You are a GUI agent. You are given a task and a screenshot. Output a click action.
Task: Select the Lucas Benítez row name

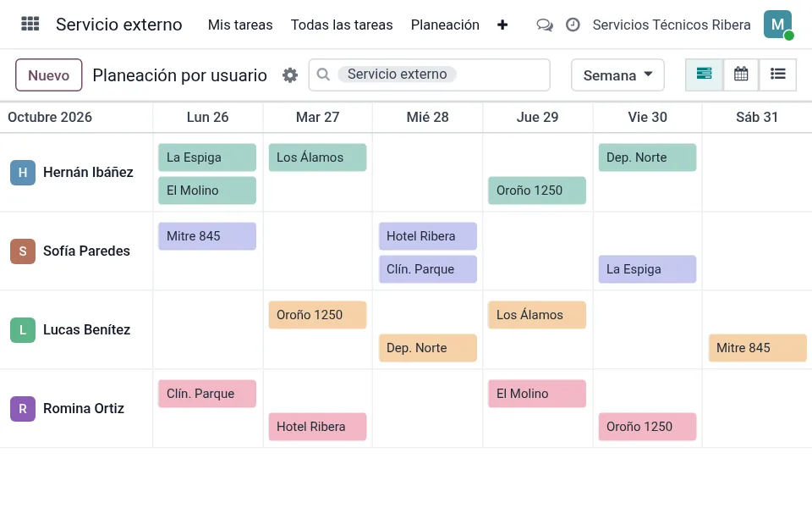86,329
